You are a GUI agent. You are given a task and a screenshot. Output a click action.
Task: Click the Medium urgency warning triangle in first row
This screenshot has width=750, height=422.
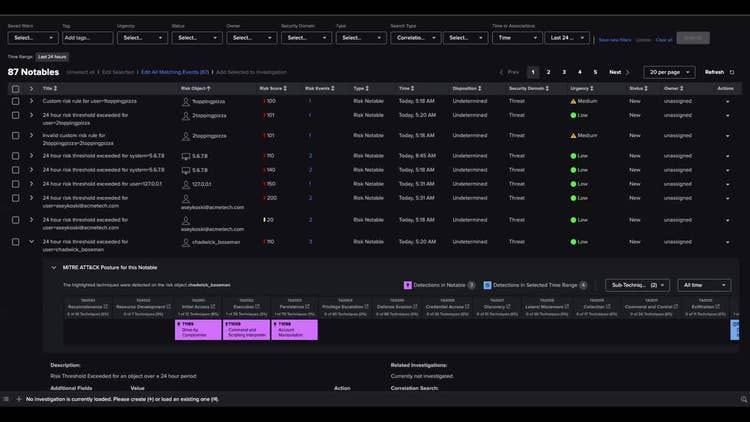coord(574,101)
